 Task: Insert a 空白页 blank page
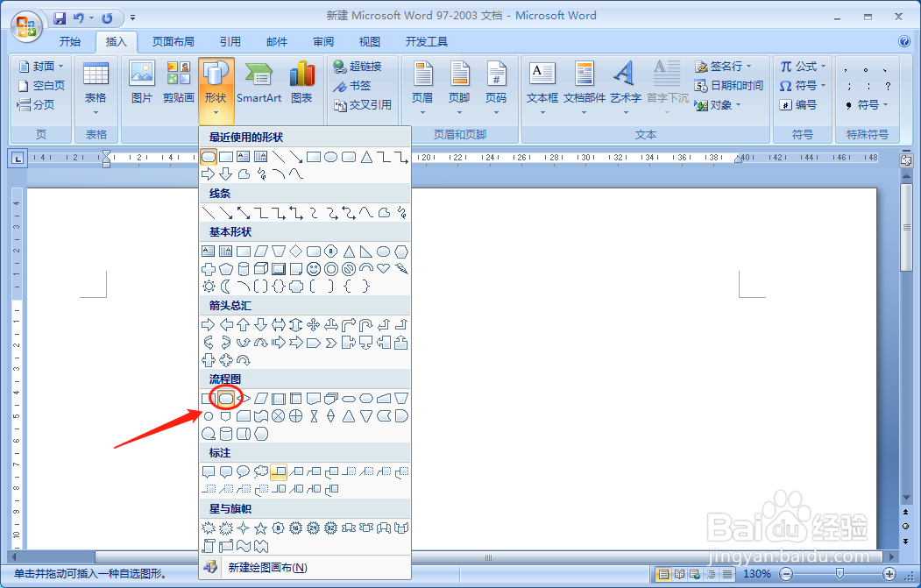coord(41,86)
